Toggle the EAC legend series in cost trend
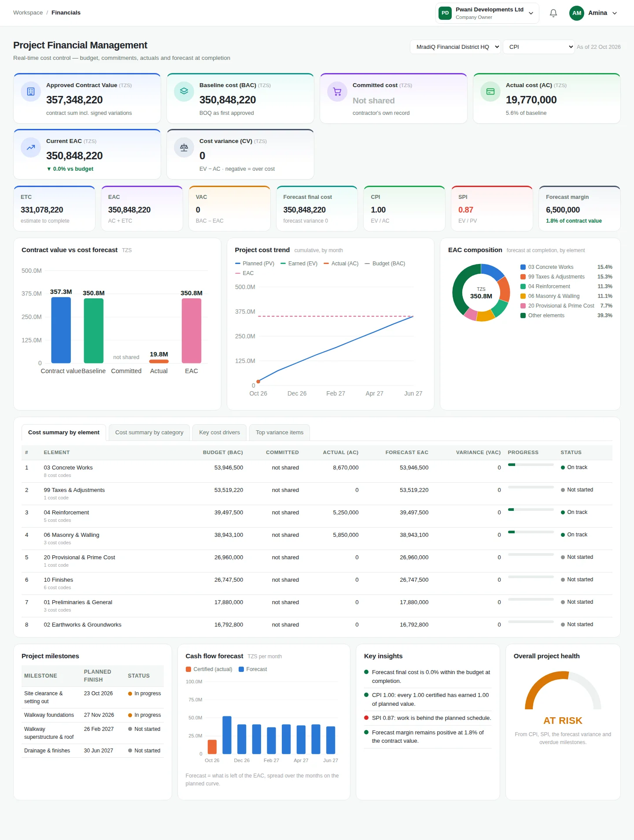This screenshot has height=840, width=634. click(x=244, y=273)
